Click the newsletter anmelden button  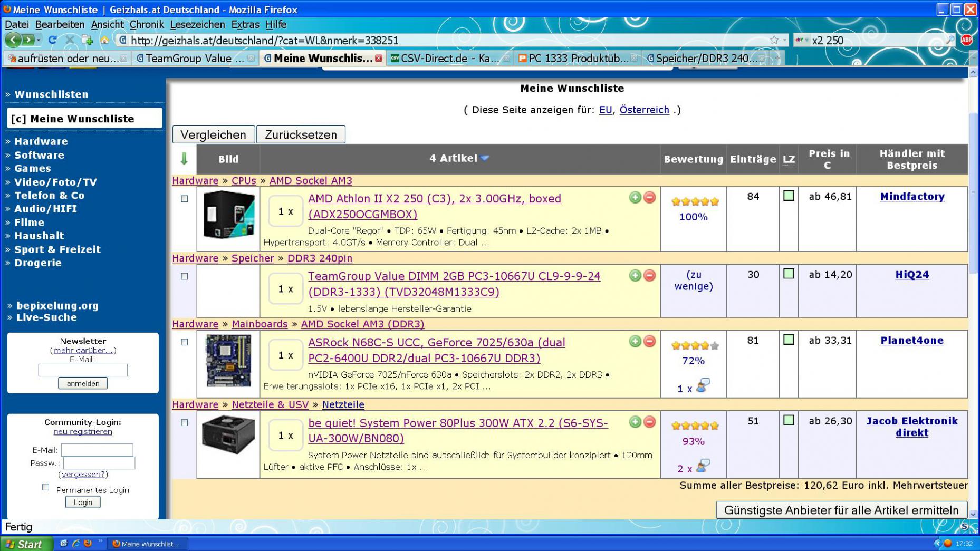[x=83, y=383]
